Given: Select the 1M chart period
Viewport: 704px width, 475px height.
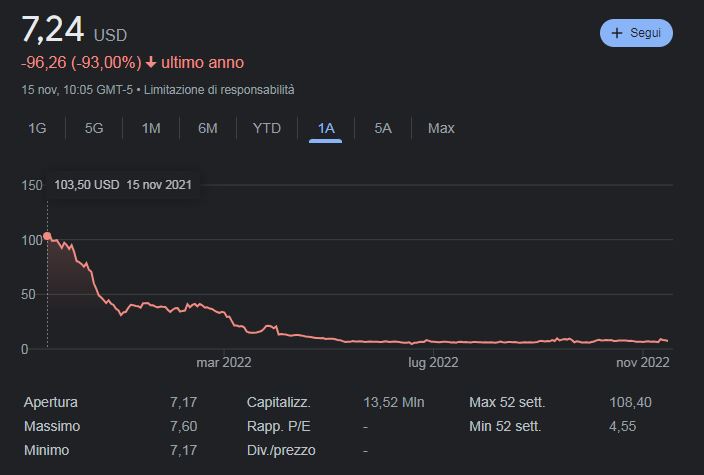Looking at the screenshot, I should click(x=151, y=128).
